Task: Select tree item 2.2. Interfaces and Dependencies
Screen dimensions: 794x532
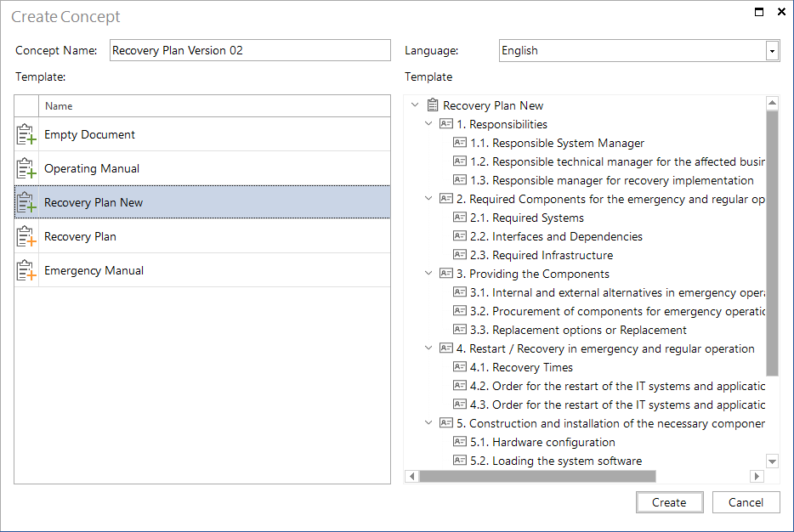Action: (556, 236)
